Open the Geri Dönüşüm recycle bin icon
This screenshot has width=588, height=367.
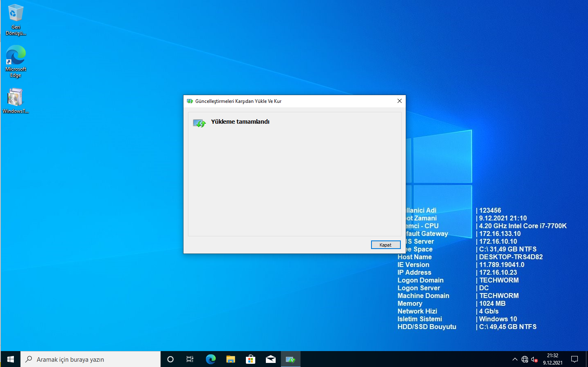coord(15,19)
